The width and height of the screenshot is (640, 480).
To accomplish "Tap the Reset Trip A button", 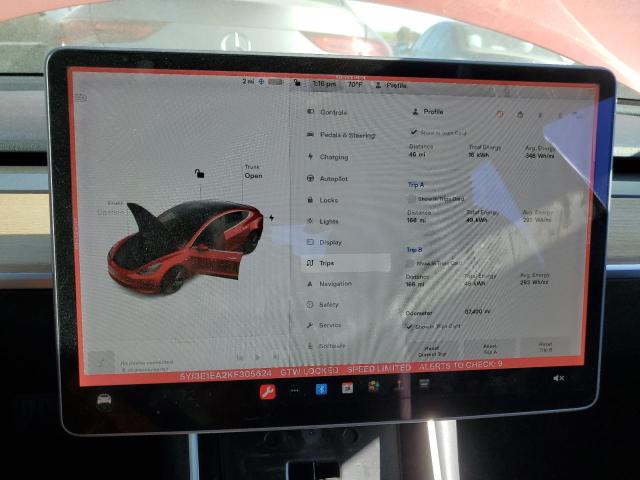I will coord(490,348).
